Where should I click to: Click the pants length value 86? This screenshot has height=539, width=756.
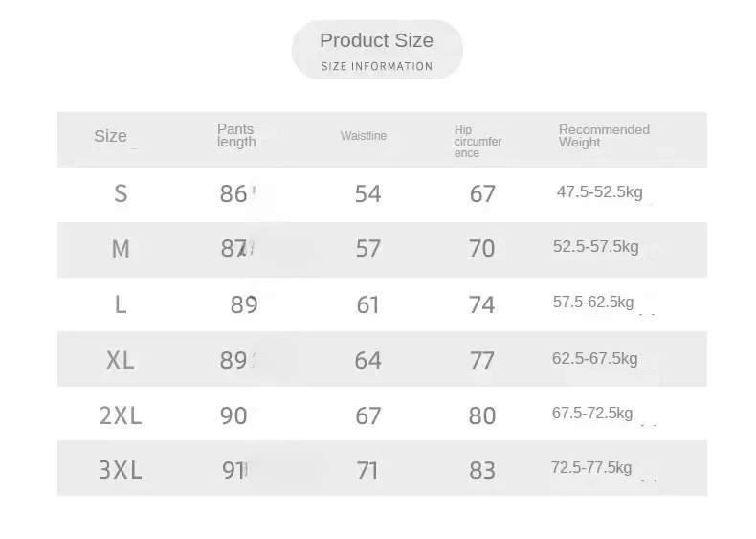[x=233, y=194]
